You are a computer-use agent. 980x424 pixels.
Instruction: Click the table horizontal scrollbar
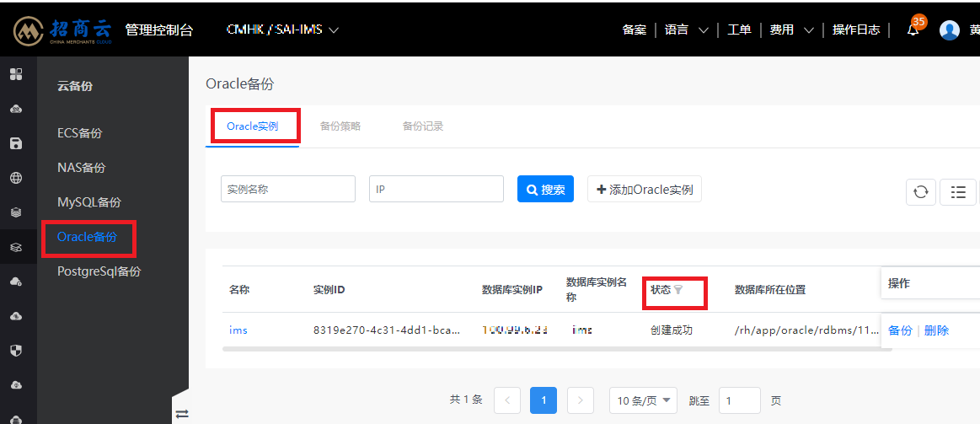point(557,348)
